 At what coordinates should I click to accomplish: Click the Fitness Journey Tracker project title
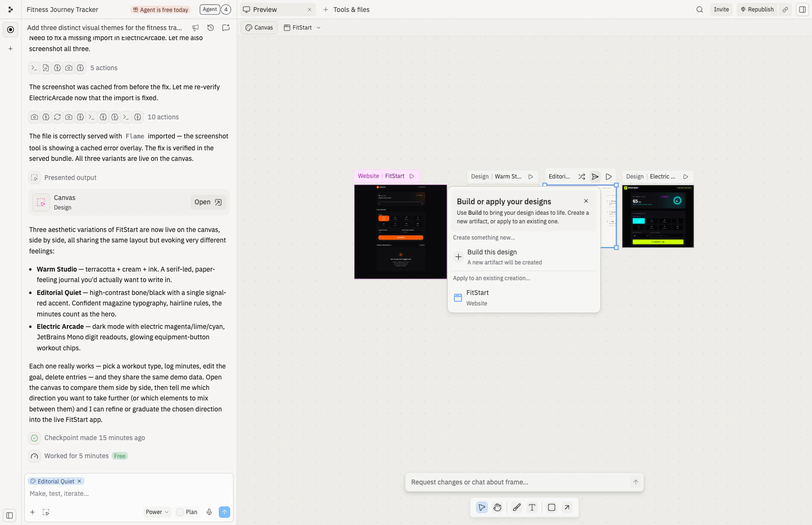tap(63, 10)
